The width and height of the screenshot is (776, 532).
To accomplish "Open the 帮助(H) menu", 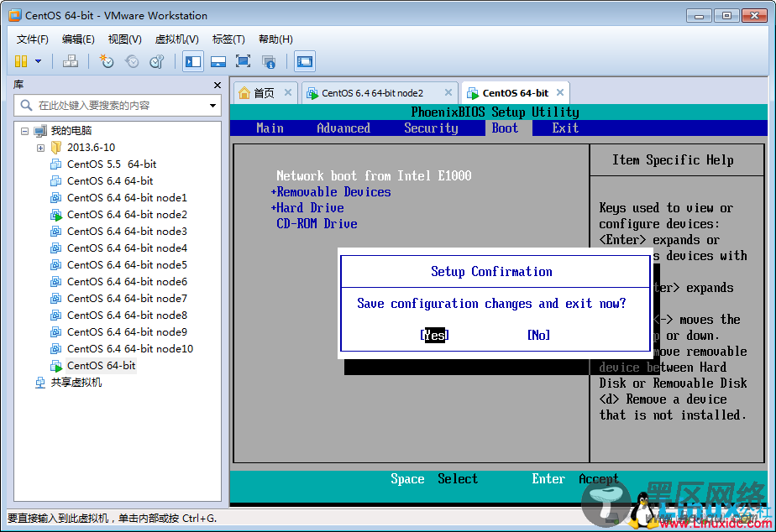I will tap(275, 39).
